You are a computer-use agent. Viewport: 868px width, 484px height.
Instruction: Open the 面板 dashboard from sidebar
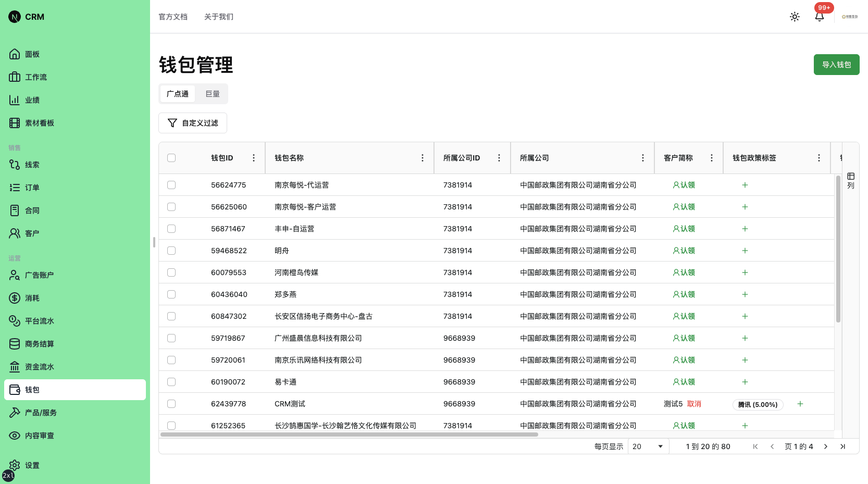click(31, 54)
